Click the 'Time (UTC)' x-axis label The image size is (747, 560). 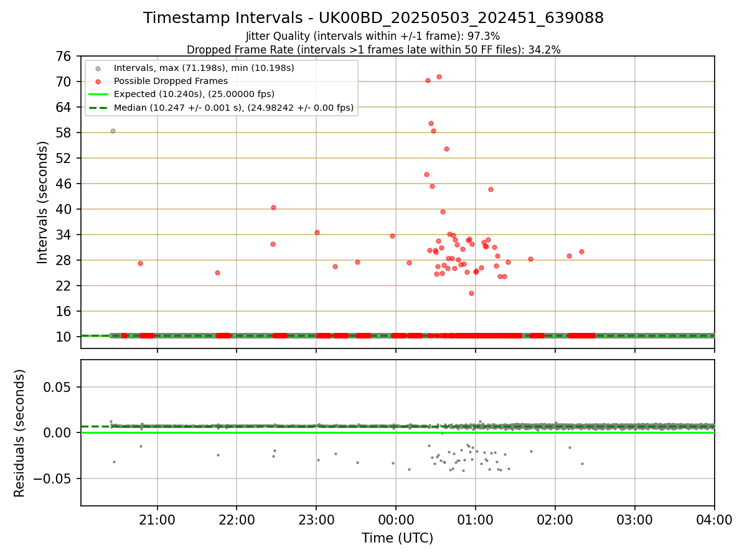tap(397, 538)
